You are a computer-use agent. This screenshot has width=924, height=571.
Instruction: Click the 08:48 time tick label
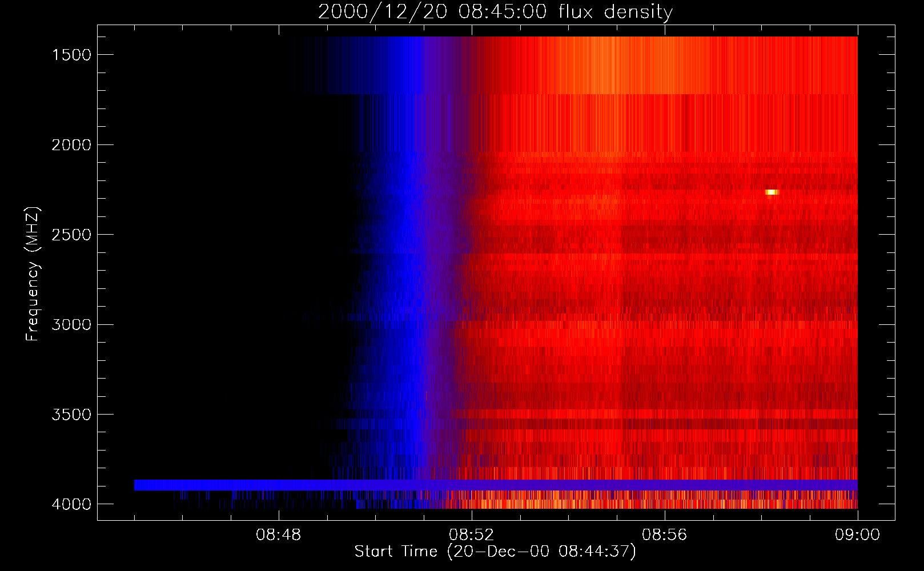[x=279, y=535]
